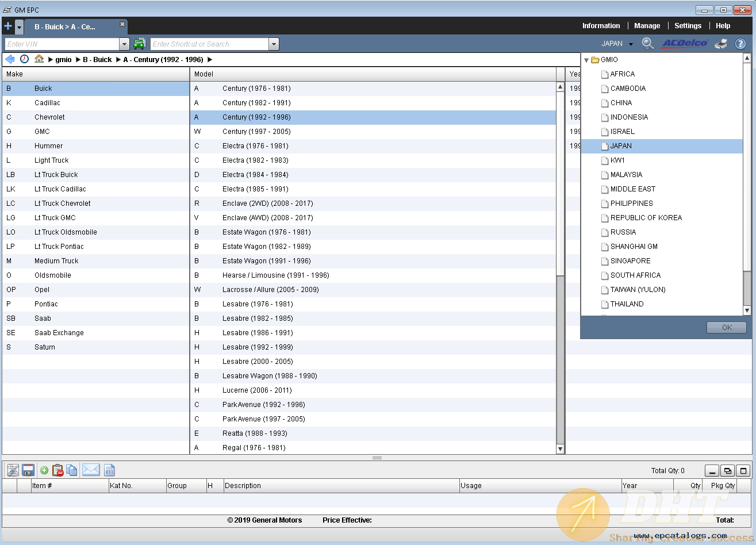The image size is (756, 545).
Task: Save the parts list with the floppy disk icon
Action: [x=28, y=470]
